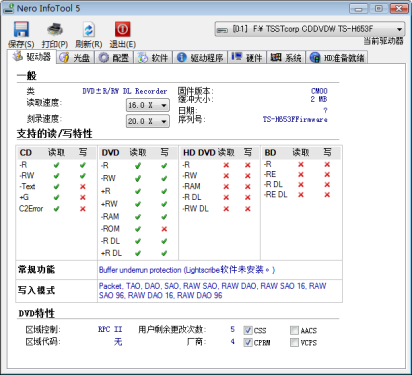Screen dimensions: 412x375
Task: Click the serial number TS-H653FFirmware
Action: (295, 119)
